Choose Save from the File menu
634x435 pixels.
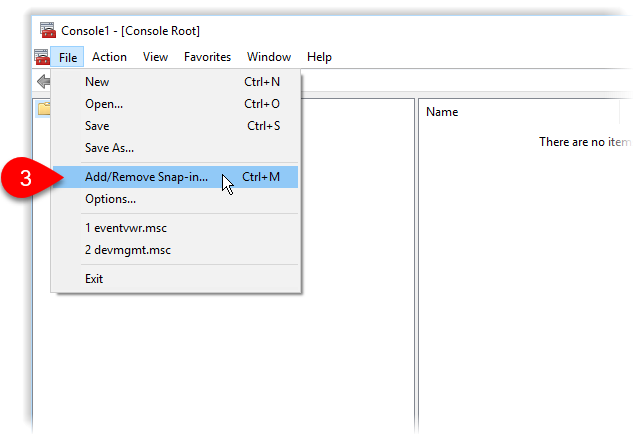coord(175,126)
